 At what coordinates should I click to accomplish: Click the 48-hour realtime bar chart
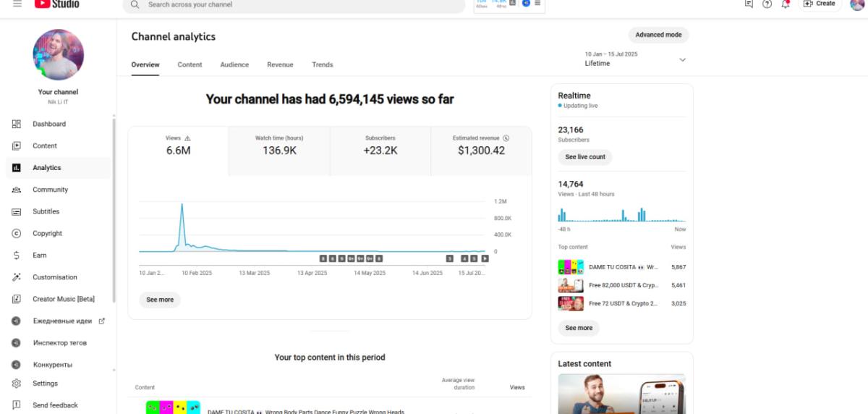621,214
